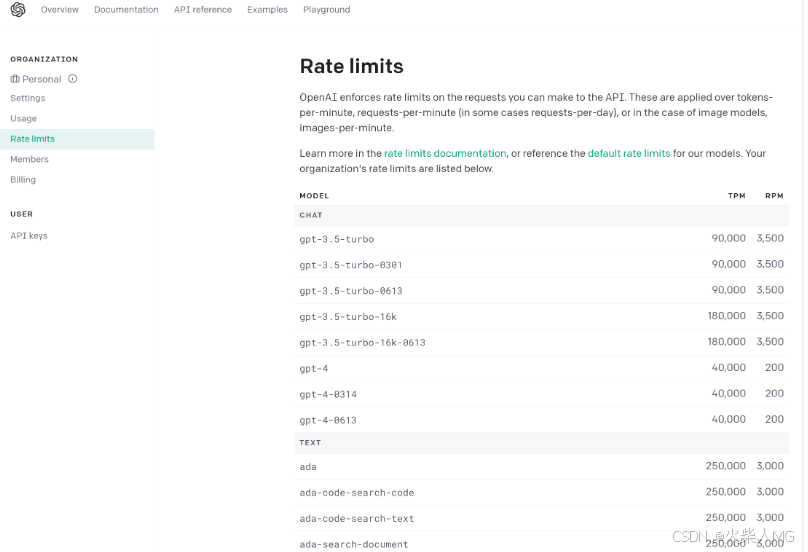Screen dimensions: 808x552
Task: Select the Personal organization label
Action: click(42, 79)
